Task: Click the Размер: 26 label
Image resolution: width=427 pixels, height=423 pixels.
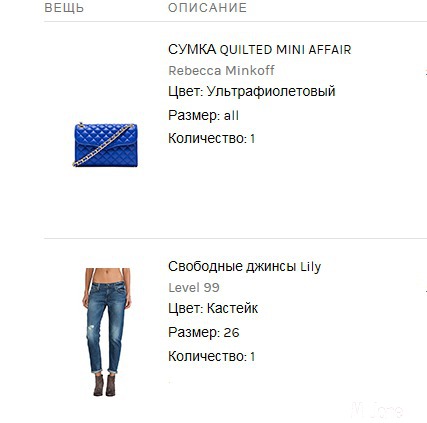Action: pos(204,332)
